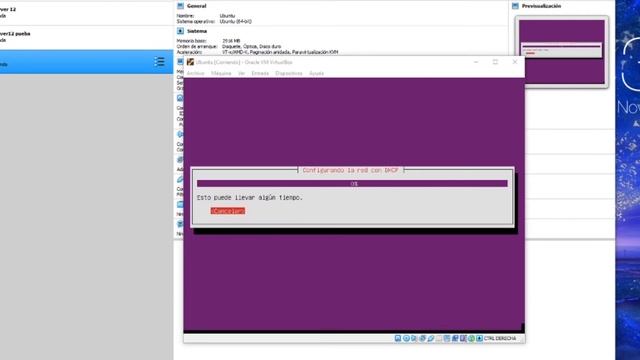Click the Sistema section header

click(197, 31)
